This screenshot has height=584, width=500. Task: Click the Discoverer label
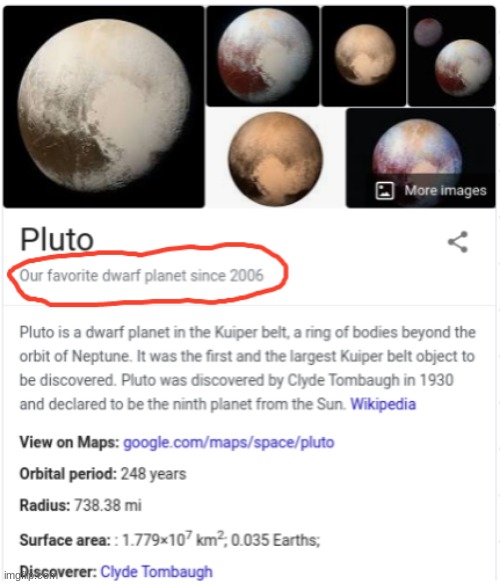tap(58, 572)
